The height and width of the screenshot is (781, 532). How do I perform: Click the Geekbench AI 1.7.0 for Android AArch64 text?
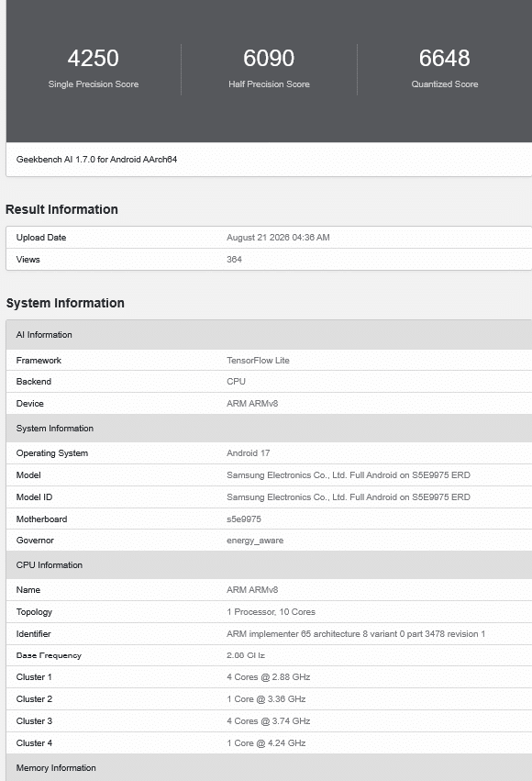click(x=96, y=160)
